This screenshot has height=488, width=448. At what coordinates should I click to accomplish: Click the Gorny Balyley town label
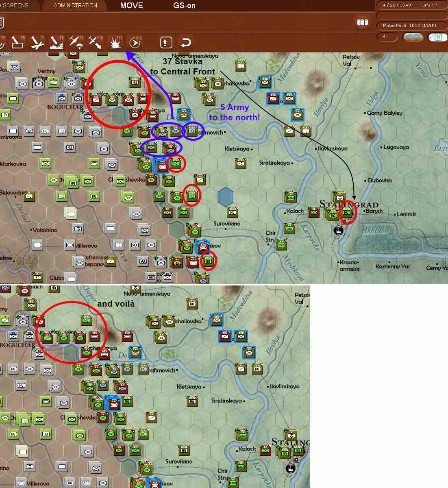[x=385, y=113]
